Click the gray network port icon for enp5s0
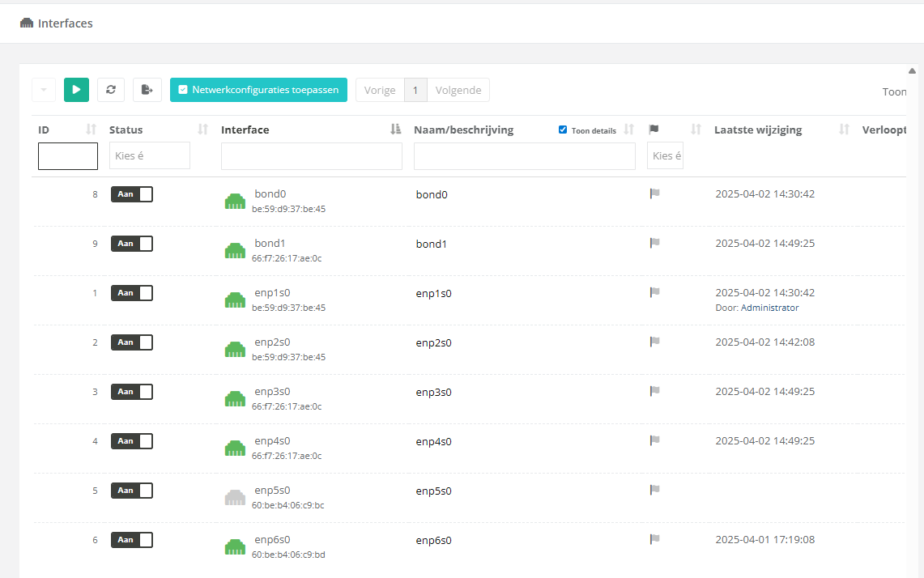924x578 pixels. (235, 498)
